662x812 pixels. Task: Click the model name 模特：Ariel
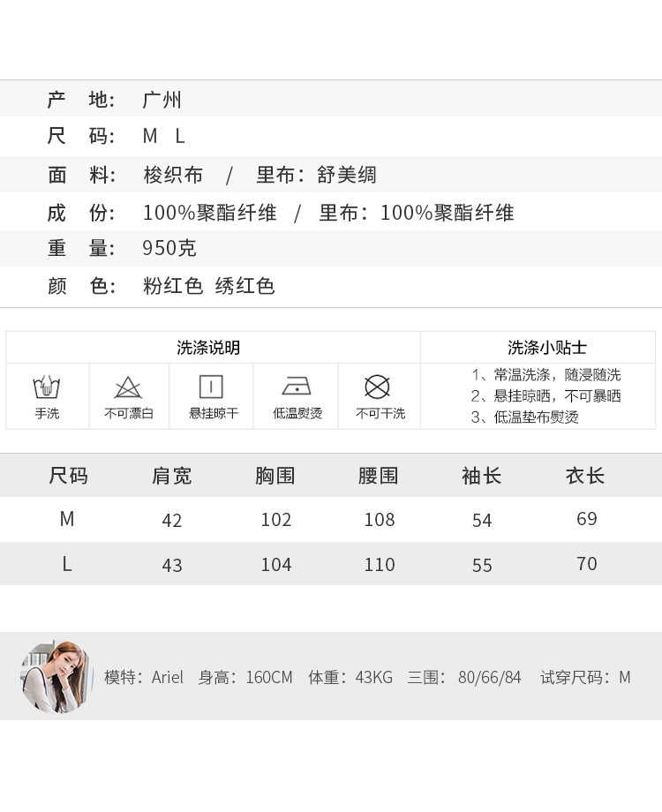pos(144,677)
